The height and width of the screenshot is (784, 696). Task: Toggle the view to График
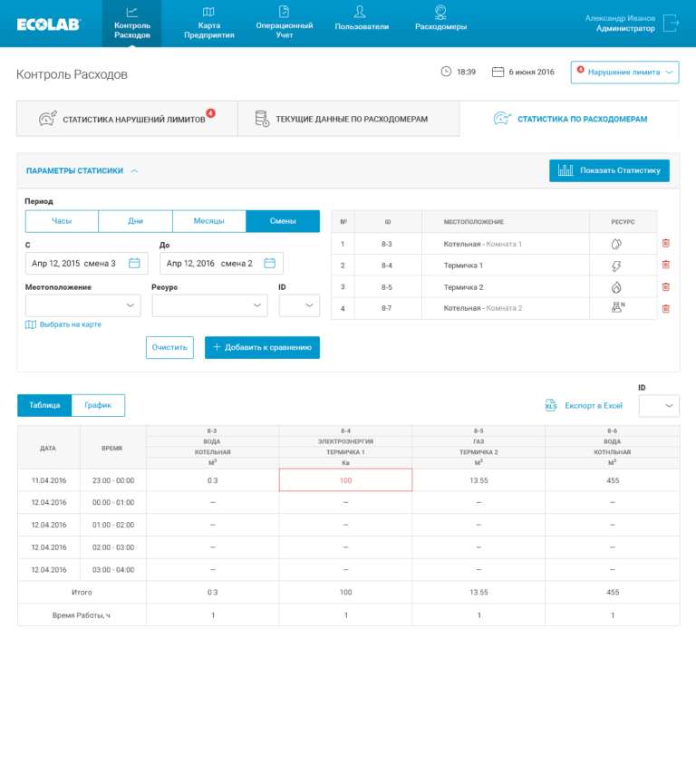98,405
